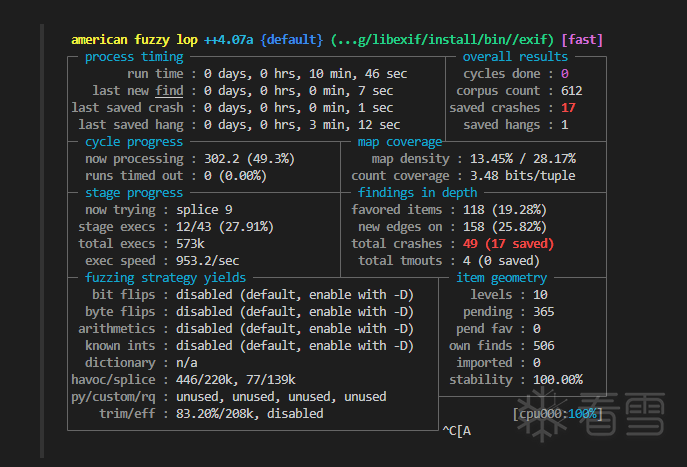The height and width of the screenshot is (467, 687).
Task: Select the process timing section header
Action: [x=134, y=57]
